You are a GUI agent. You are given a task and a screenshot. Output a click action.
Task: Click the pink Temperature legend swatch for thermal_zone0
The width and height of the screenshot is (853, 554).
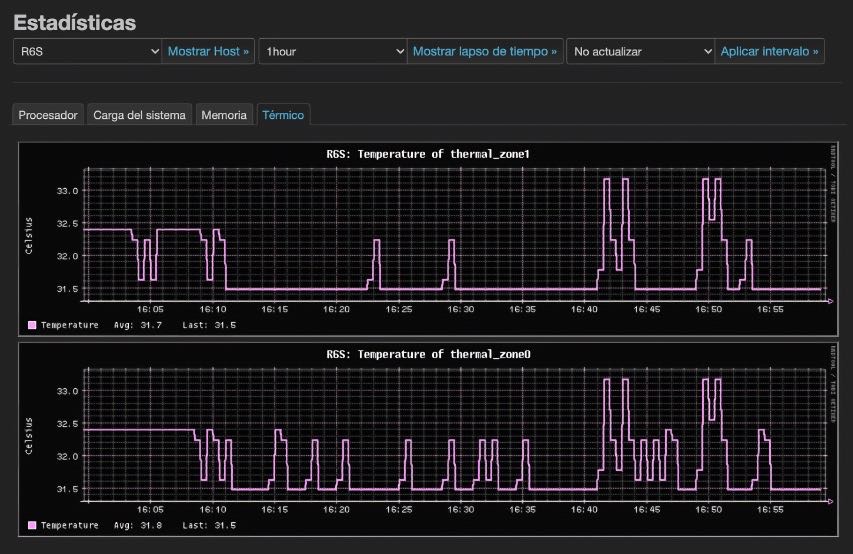click(32, 525)
